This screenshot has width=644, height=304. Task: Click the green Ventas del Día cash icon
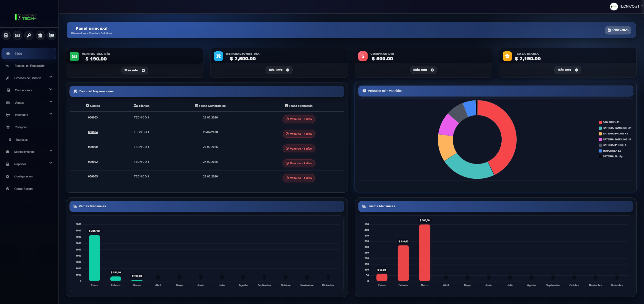(74, 56)
